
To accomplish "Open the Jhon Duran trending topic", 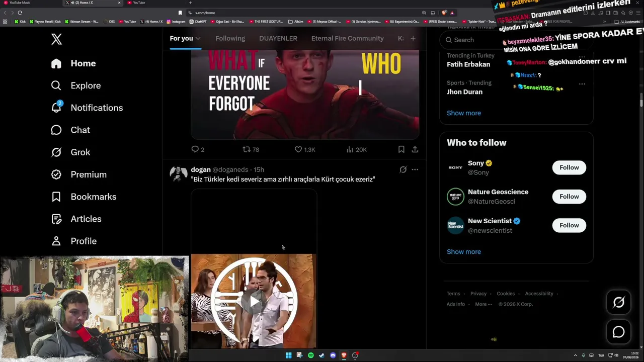I will 464,92.
